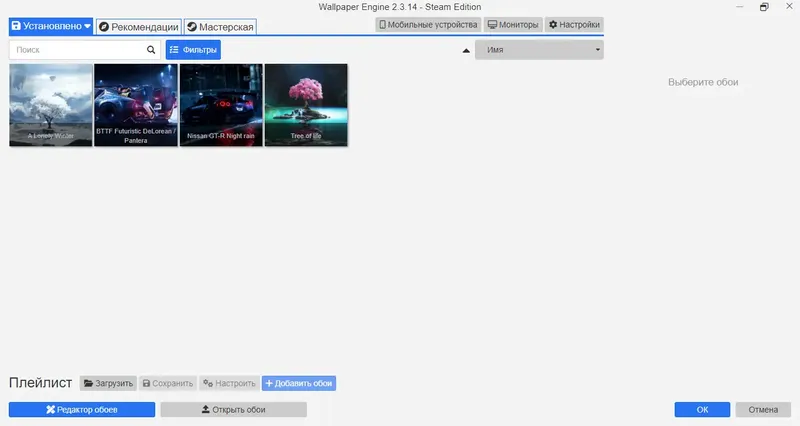Open the Мастерская workshop tab
This screenshot has height=426, width=800.
coord(220,27)
